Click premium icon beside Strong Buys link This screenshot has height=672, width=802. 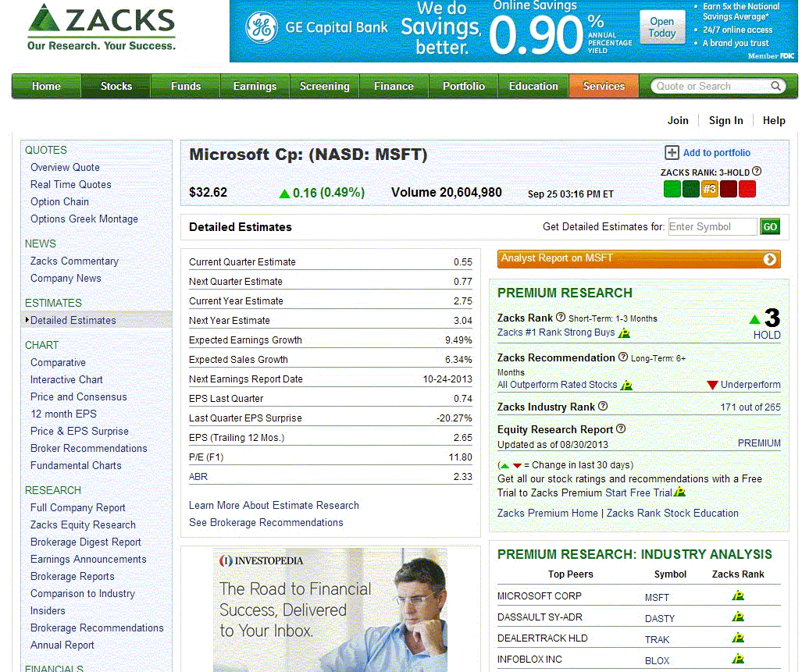pos(624,332)
